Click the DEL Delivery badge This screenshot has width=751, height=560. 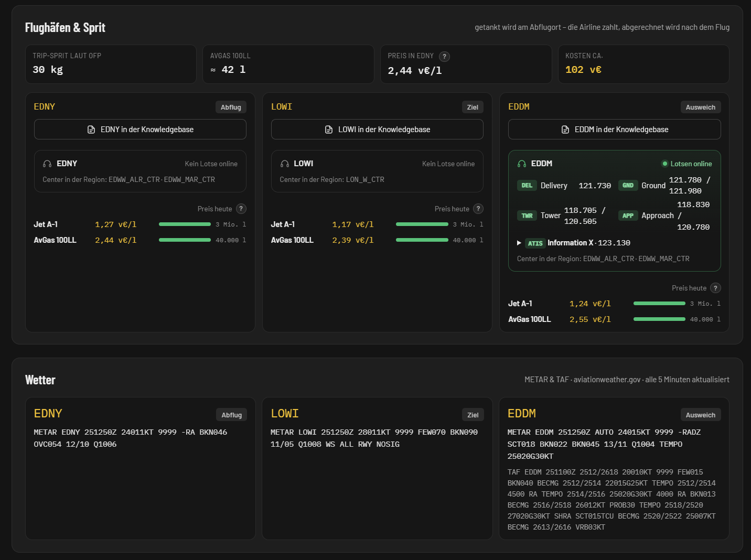pyautogui.click(x=527, y=186)
